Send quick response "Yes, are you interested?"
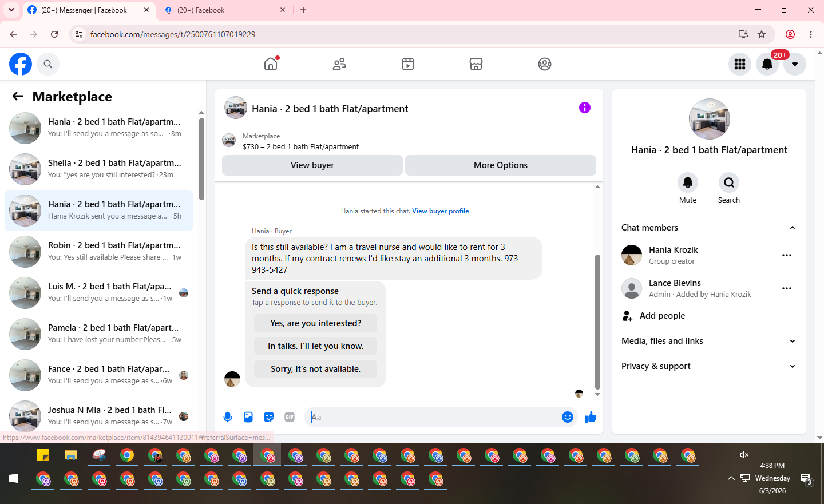The width and height of the screenshot is (824, 504). click(x=316, y=323)
